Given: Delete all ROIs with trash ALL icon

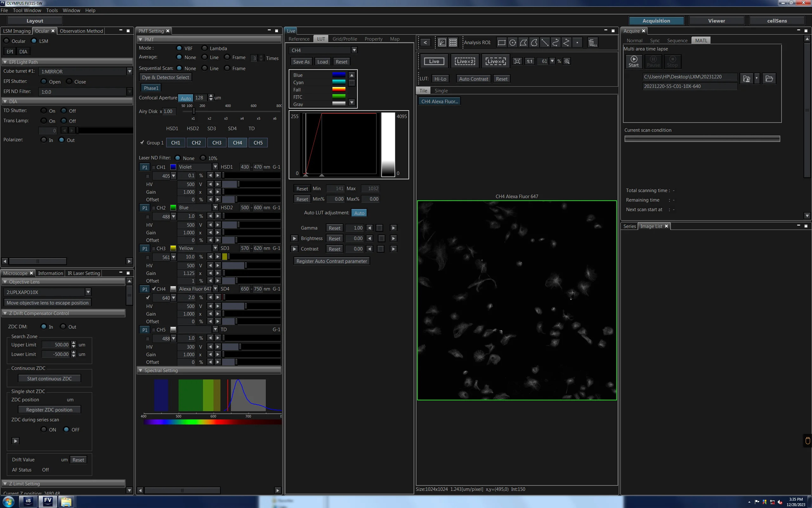Looking at the screenshot, I should 593,43.
